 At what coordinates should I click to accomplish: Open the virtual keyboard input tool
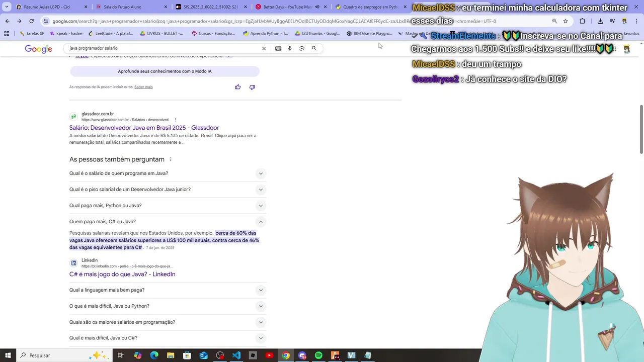(278, 48)
